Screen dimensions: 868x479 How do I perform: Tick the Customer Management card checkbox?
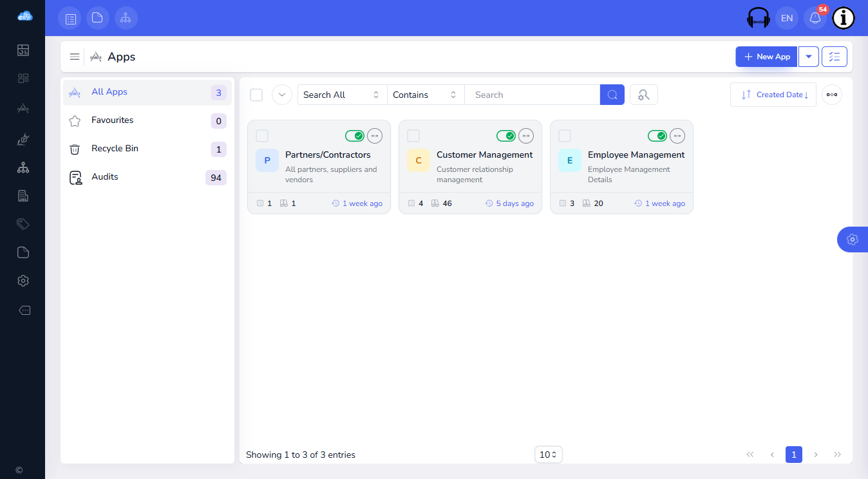click(x=413, y=136)
